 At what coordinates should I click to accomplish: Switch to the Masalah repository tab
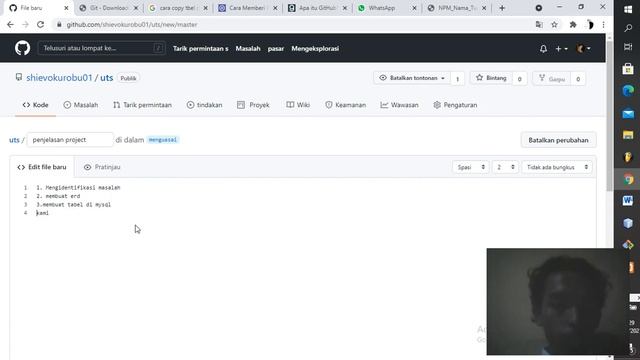tap(81, 105)
